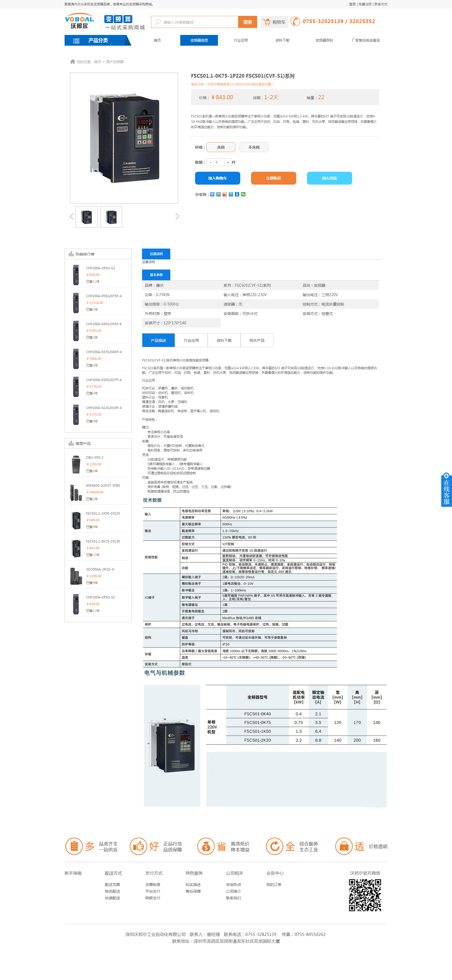Open the 行业运用 navigation menu item

(x=241, y=40)
